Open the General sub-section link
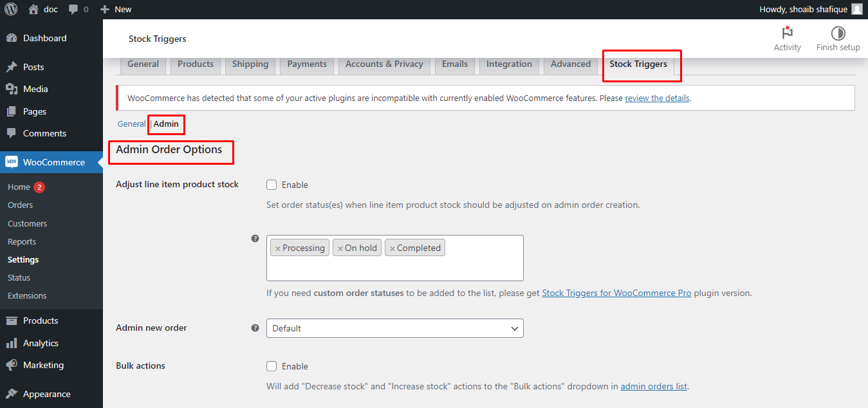This screenshot has height=408, width=868. (131, 124)
